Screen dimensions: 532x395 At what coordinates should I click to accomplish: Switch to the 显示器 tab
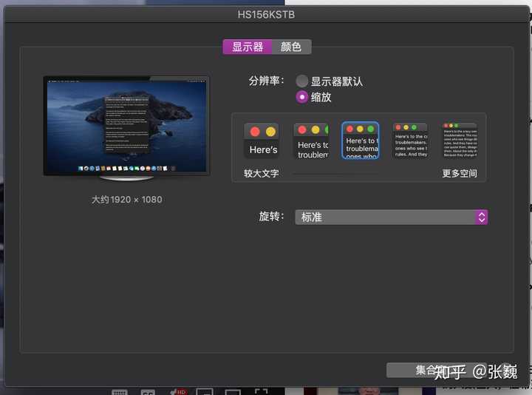pyautogui.click(x=248, y=47)
